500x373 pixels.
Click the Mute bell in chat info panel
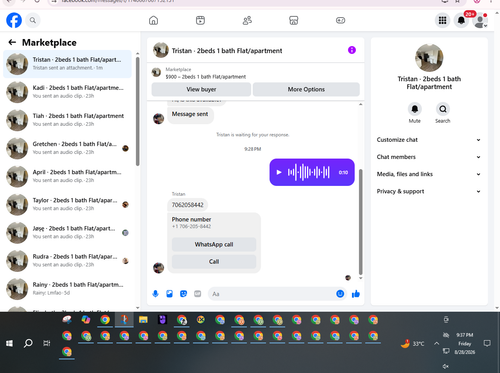pyautogui.click(x=415, y=109)
